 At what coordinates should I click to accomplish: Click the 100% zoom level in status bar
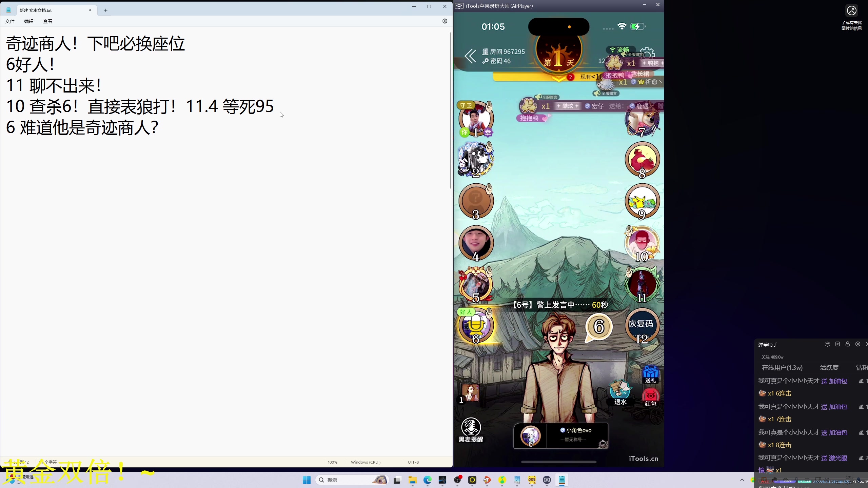click(x=333, y=462)
